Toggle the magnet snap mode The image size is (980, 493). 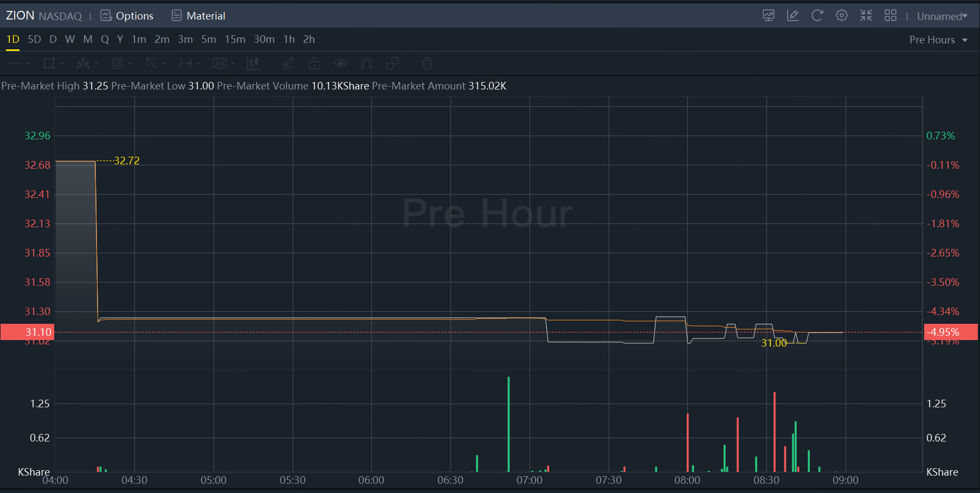pyautogui.click(x=366, y=64)
